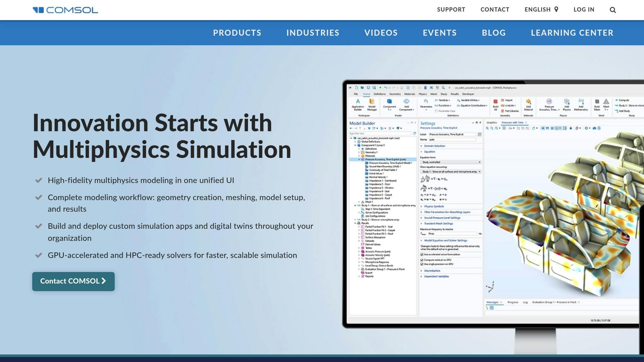Click the COMSOL logo
Viewport: 644px width, 362px height.
click(65, 10)
